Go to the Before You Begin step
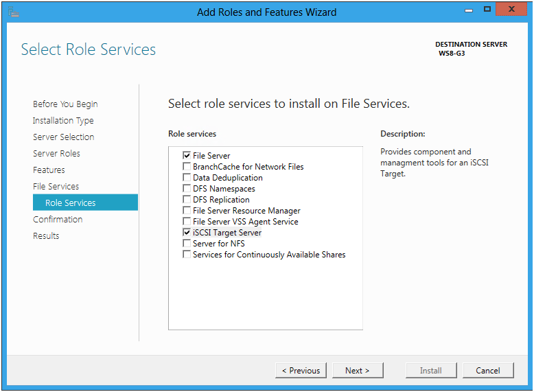The image size is (534, 392). (65, 104)
